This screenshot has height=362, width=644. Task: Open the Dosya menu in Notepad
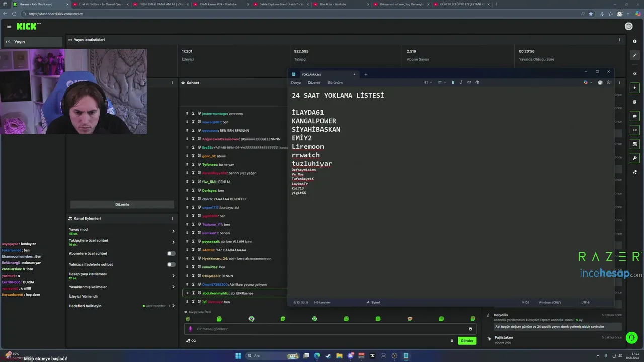click(296, 82)
